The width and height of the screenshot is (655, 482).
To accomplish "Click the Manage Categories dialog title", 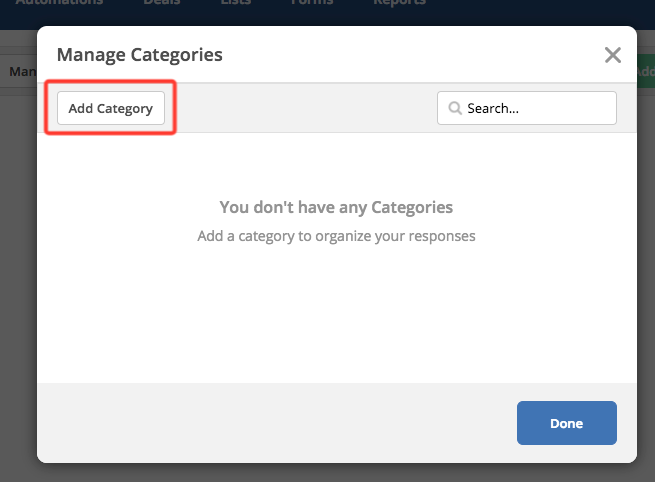I will tap(140, 55).
